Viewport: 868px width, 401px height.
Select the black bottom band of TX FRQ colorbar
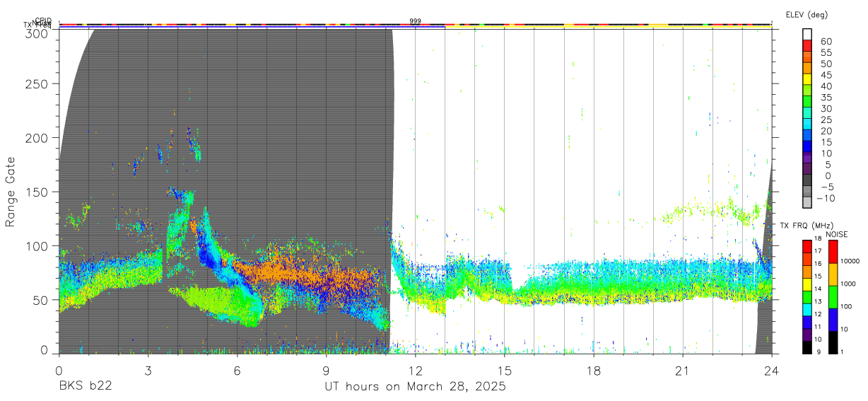[x=807, y=347]
